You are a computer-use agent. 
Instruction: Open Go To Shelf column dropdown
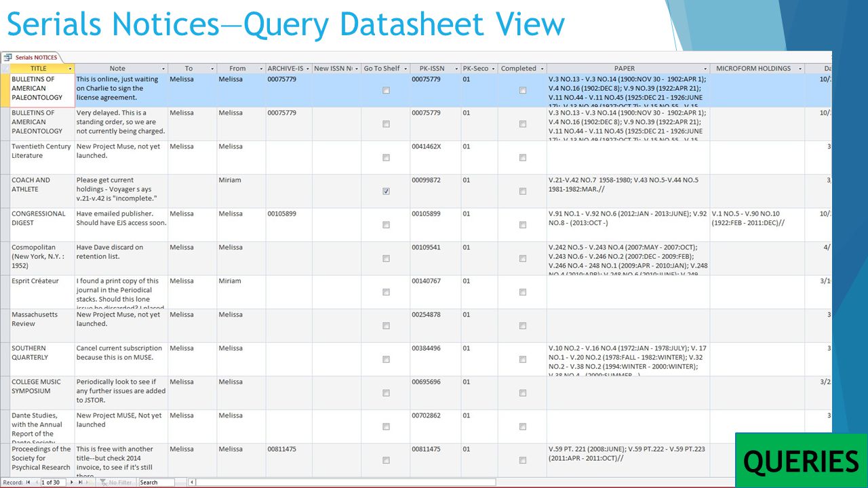point(406,68)
